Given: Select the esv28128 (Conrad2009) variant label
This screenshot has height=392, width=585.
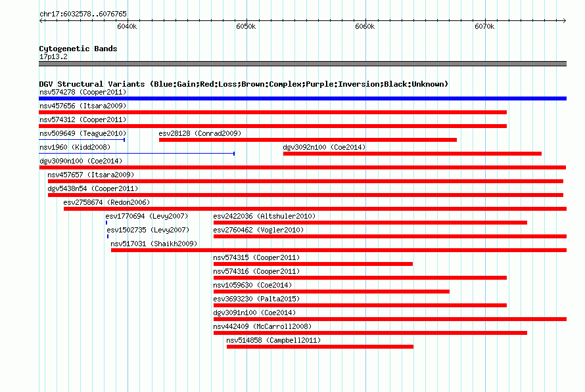Looking at the screenshot, I should [x=200, y=133].
